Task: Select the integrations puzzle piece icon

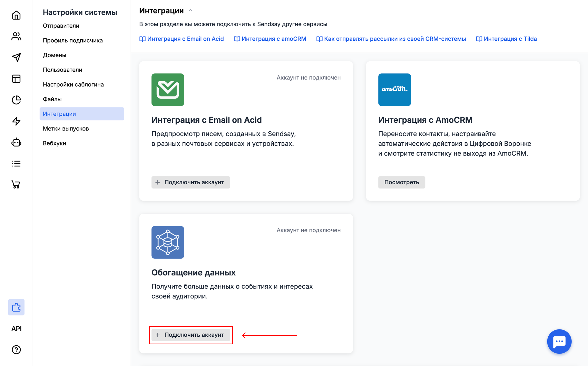Action: click(16, 307)
